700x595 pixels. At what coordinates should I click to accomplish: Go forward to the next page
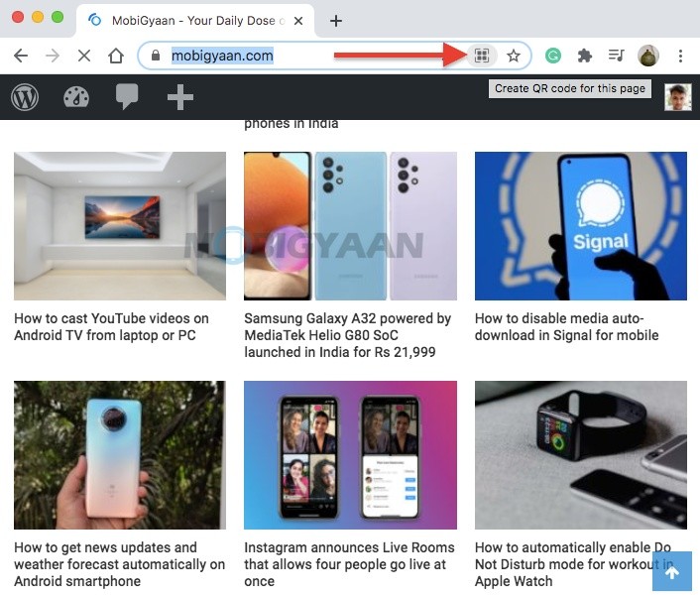point(53,56)
